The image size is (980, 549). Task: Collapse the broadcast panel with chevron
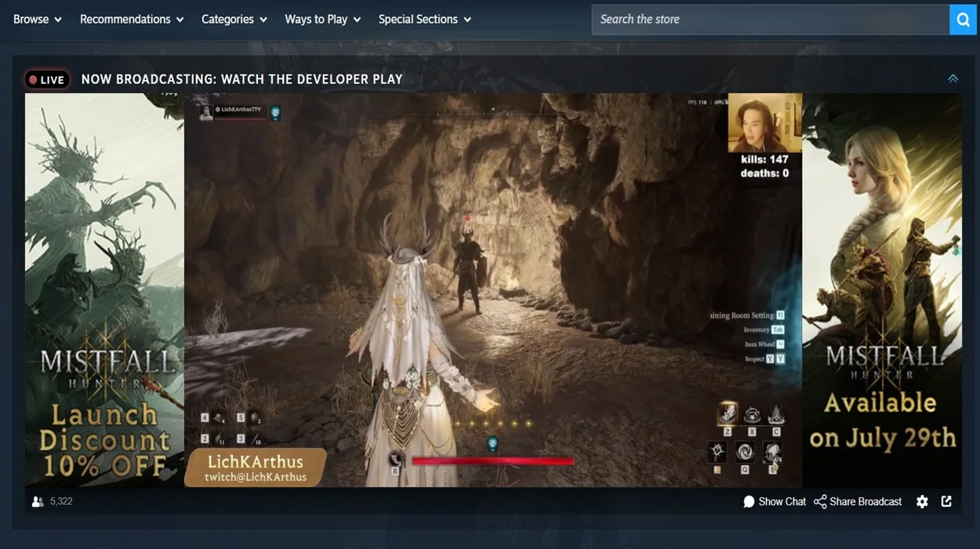[x=953, y=78]
